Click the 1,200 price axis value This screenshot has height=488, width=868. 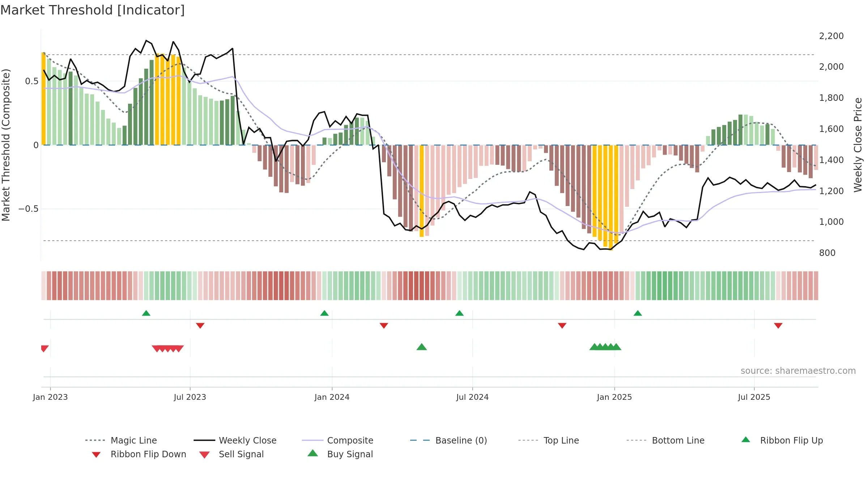pyautogui.click(x=831, y=191)
